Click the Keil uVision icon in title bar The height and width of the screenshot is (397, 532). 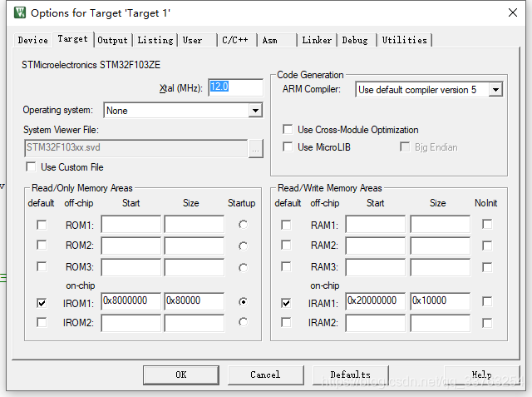20,13
